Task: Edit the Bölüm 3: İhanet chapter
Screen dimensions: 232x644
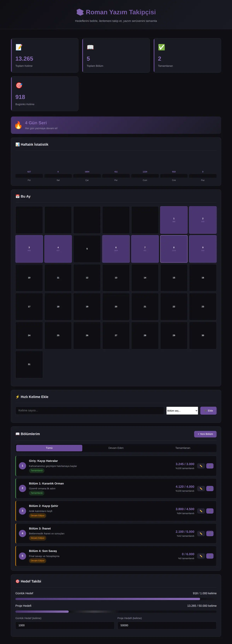Action: pos(201,533)
